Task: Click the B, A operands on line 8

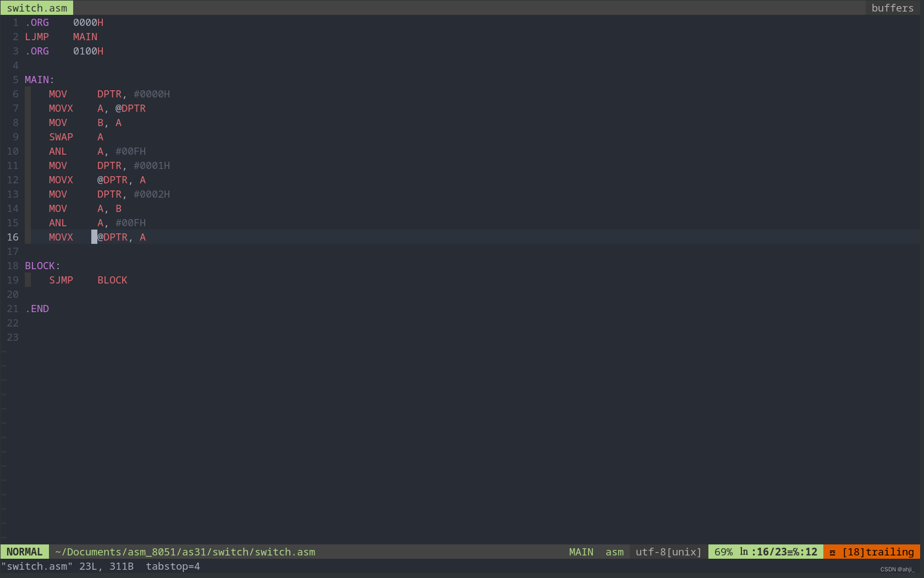Action: (109, 123)
